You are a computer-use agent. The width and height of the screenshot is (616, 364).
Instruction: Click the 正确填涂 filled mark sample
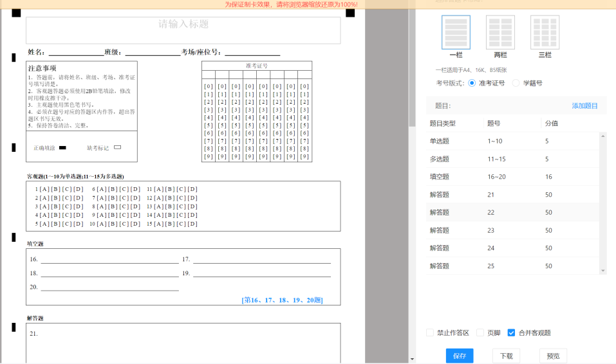pos(62,148)
